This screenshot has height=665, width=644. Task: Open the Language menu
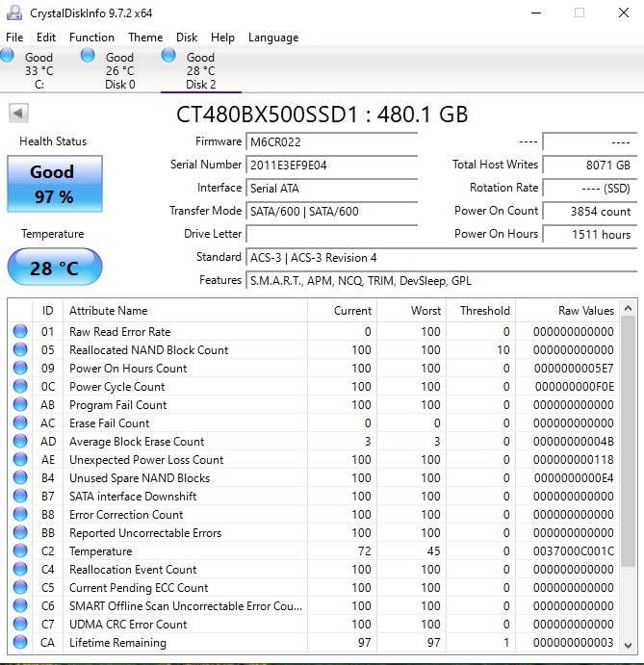pos(273,38)
